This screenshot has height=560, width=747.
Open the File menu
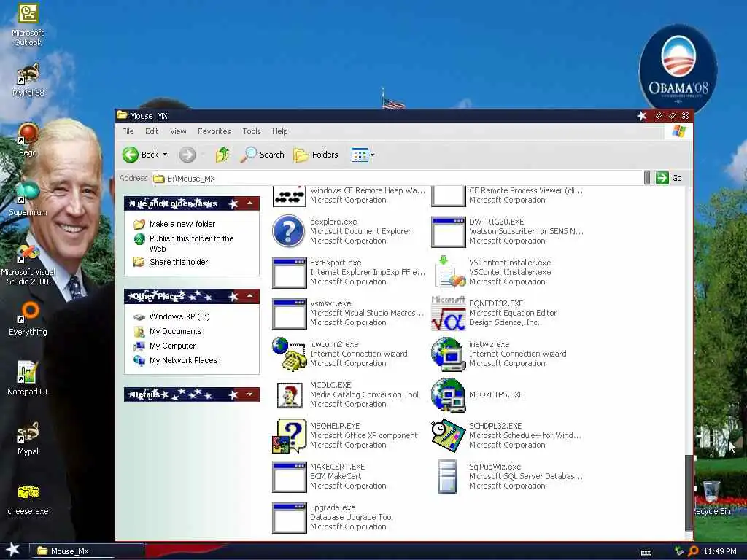click(128, 131)
